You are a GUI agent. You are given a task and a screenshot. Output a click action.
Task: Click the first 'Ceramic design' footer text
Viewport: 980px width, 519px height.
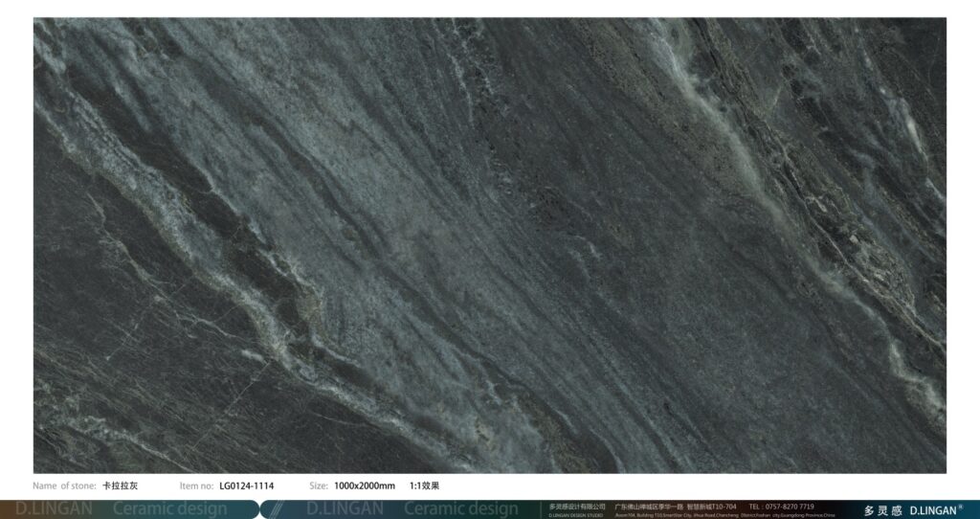pyautogui.click(x=169, y=509)
